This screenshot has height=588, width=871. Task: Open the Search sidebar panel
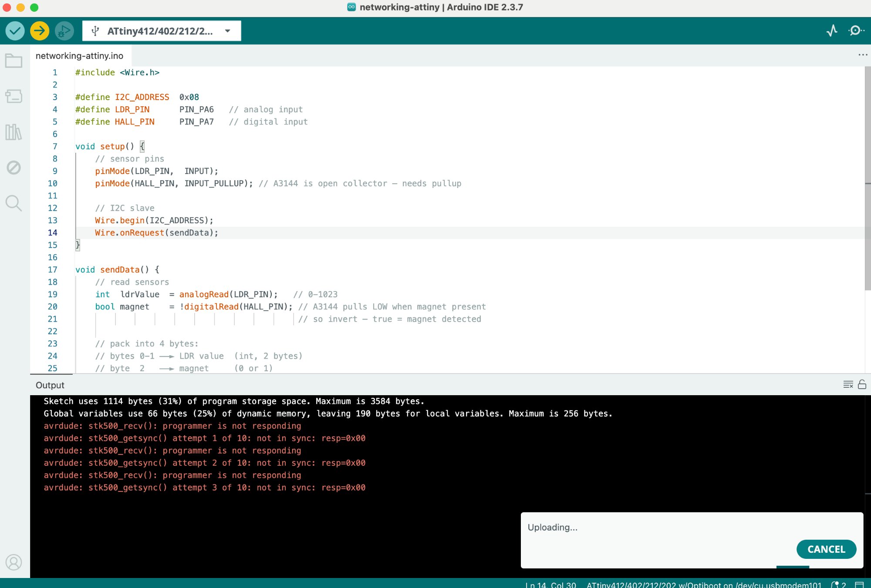tap(14, 203)
